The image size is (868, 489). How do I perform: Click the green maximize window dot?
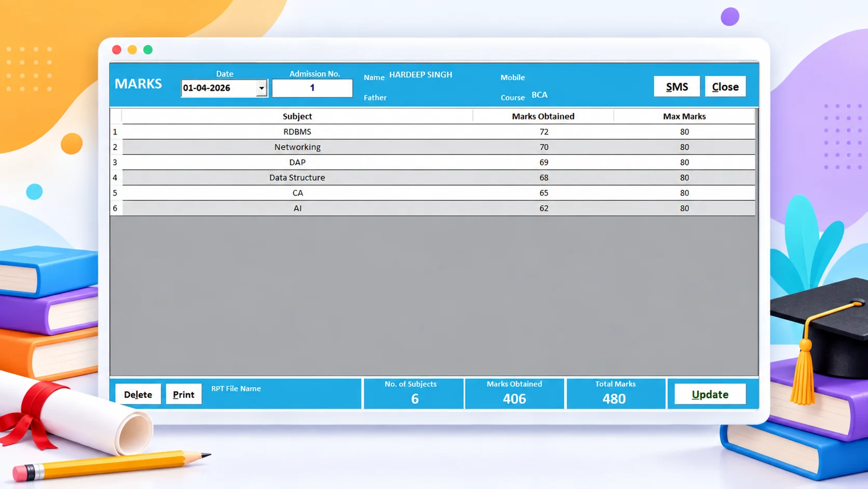[148, 50]
